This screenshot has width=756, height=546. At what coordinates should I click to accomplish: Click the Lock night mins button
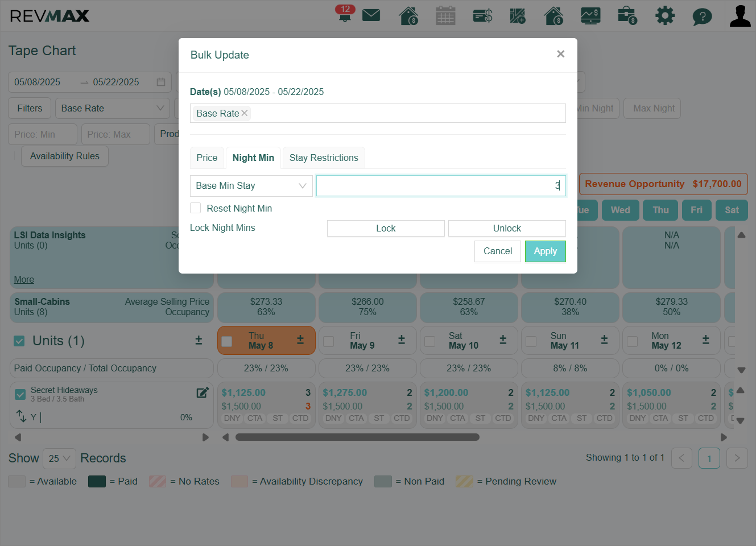click(386, 228)
